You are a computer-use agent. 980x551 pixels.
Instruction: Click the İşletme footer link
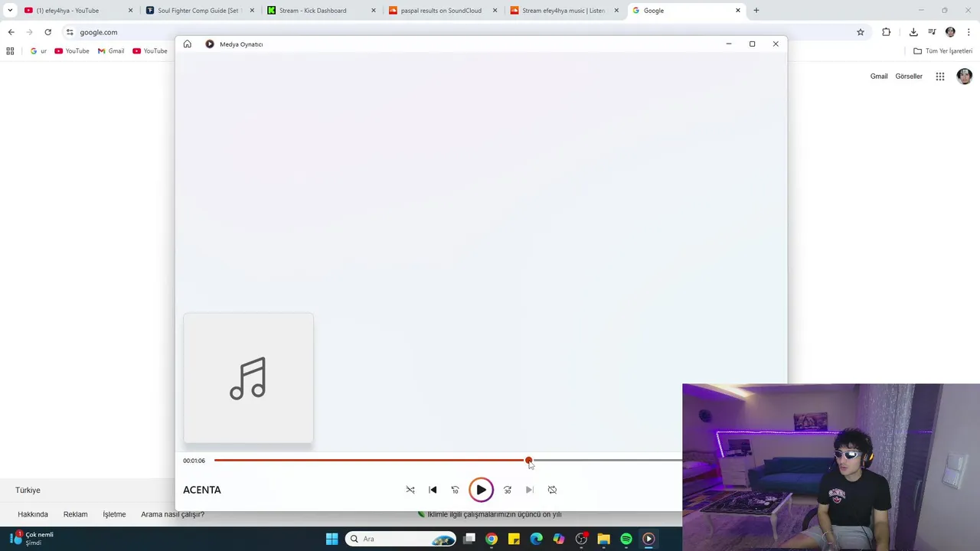click(114, 514)
